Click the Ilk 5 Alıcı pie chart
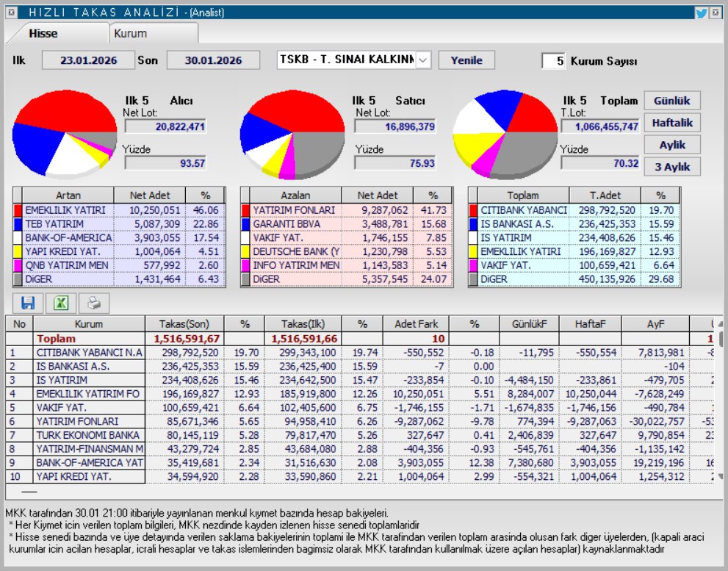 (x=65, y=134)
